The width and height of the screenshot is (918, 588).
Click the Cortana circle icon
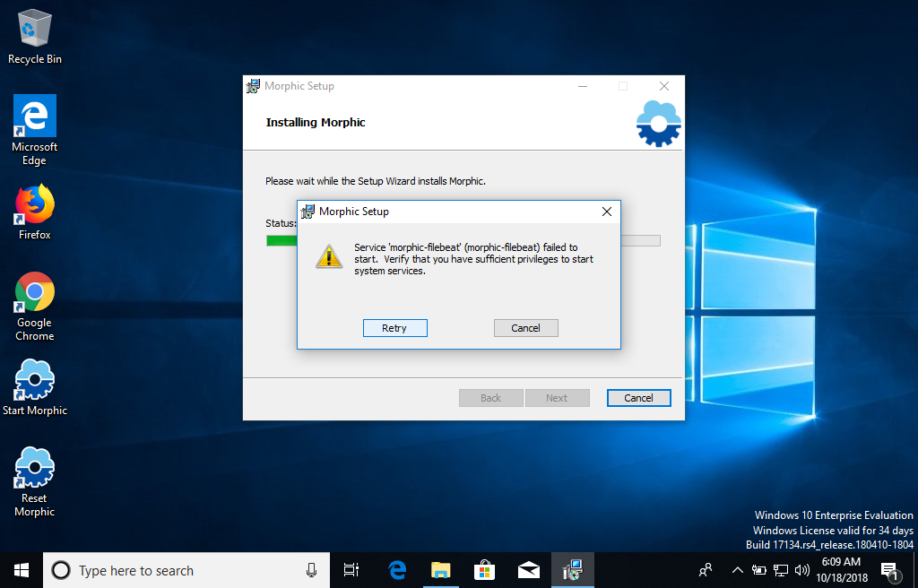click(61, 570)
